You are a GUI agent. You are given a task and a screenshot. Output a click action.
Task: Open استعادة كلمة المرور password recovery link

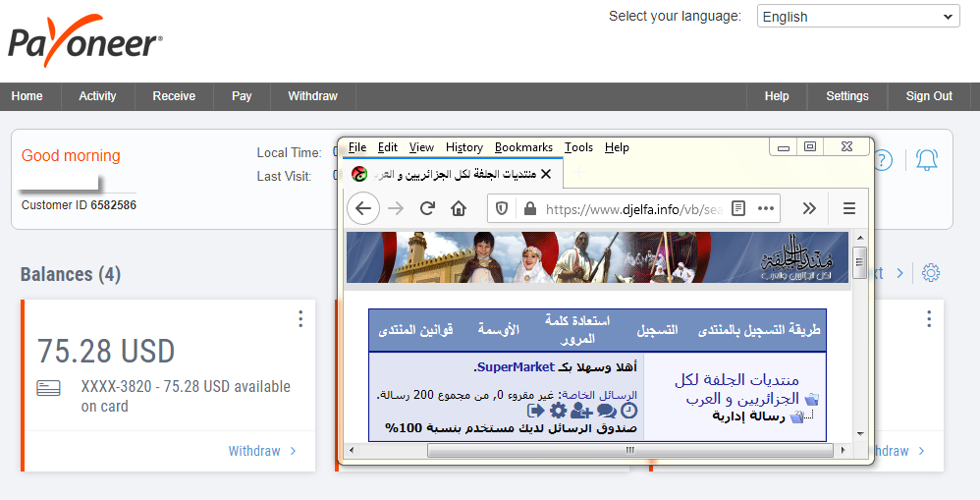576,329
